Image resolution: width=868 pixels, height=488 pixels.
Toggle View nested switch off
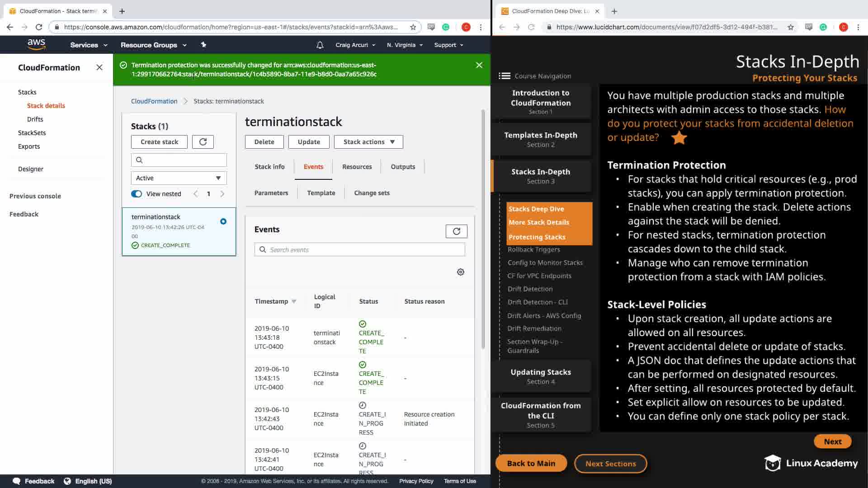(137, 194)
